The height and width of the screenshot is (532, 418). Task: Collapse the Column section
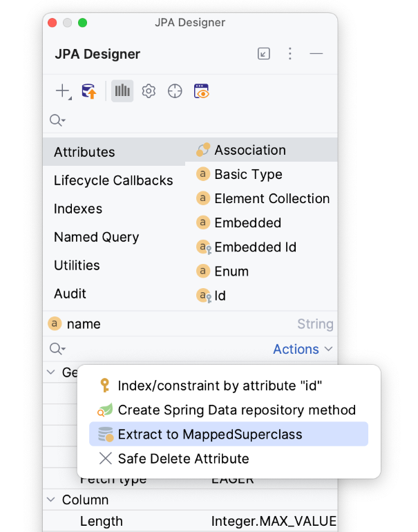point(50,500)
